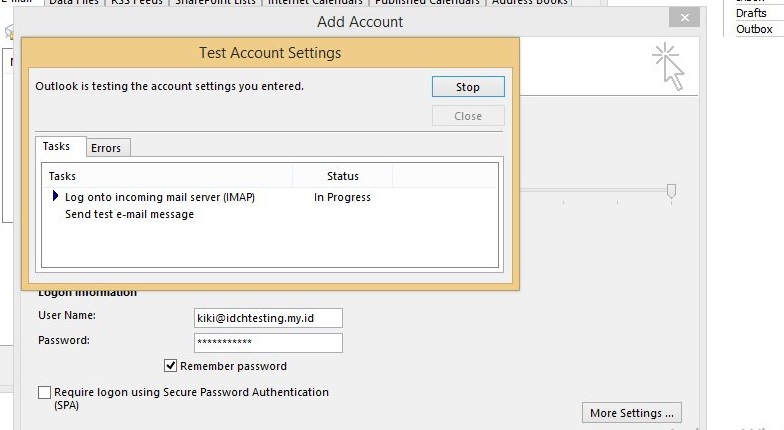The image size is (784, 430).
Task: Open the Address Books tab in Account Settings
Action: [530, 2]
